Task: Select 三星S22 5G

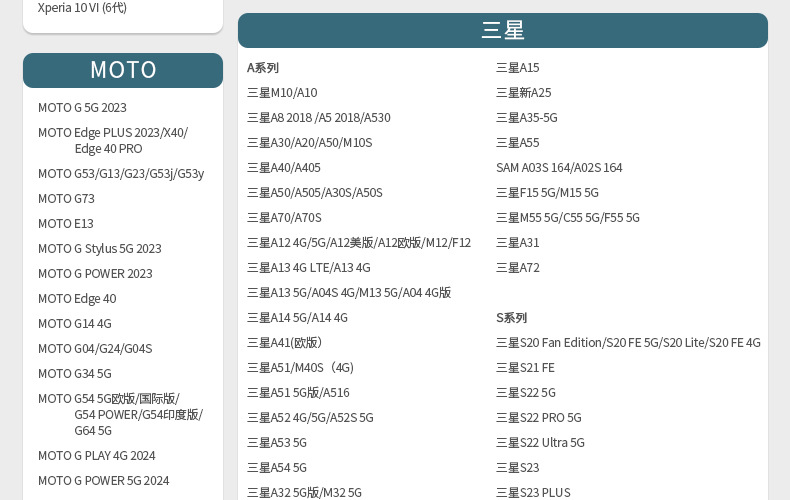Action: (x=525, y=393)
